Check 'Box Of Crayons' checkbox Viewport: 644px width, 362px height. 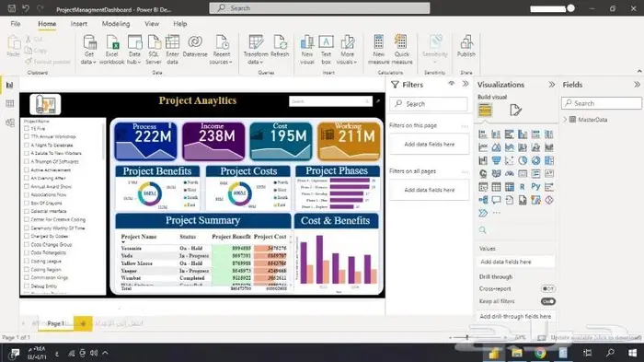tap(27, 203)
